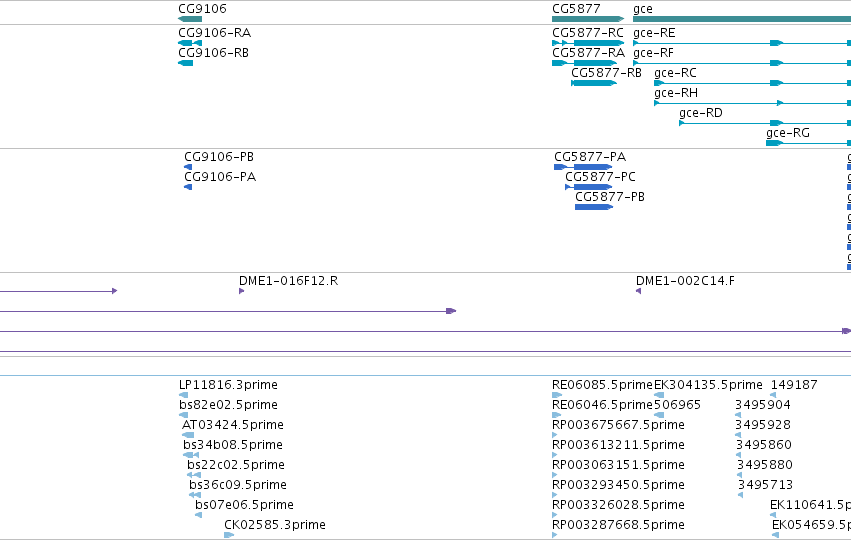Open the gce-RE transcript label

click(x=654, y=33)
